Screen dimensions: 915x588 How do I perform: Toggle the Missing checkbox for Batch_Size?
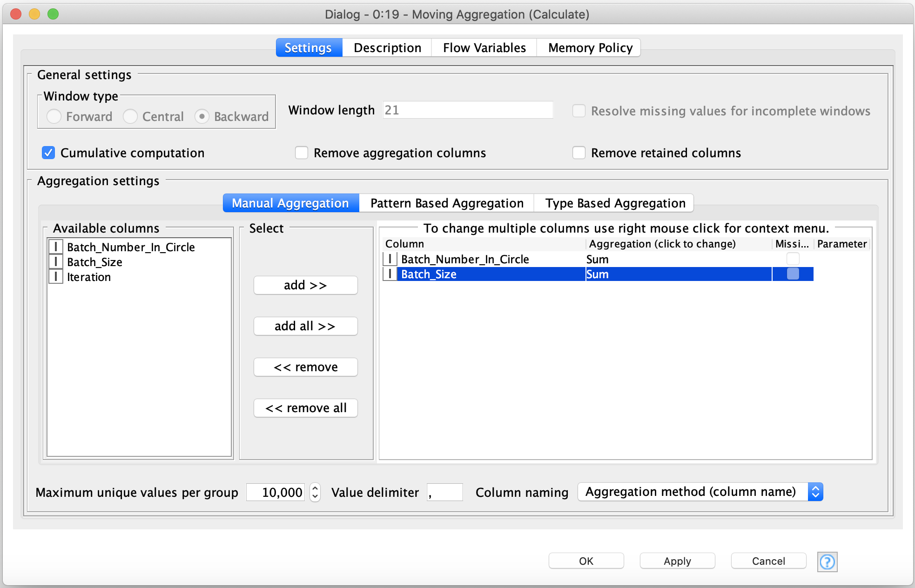[x=792, y=274]
